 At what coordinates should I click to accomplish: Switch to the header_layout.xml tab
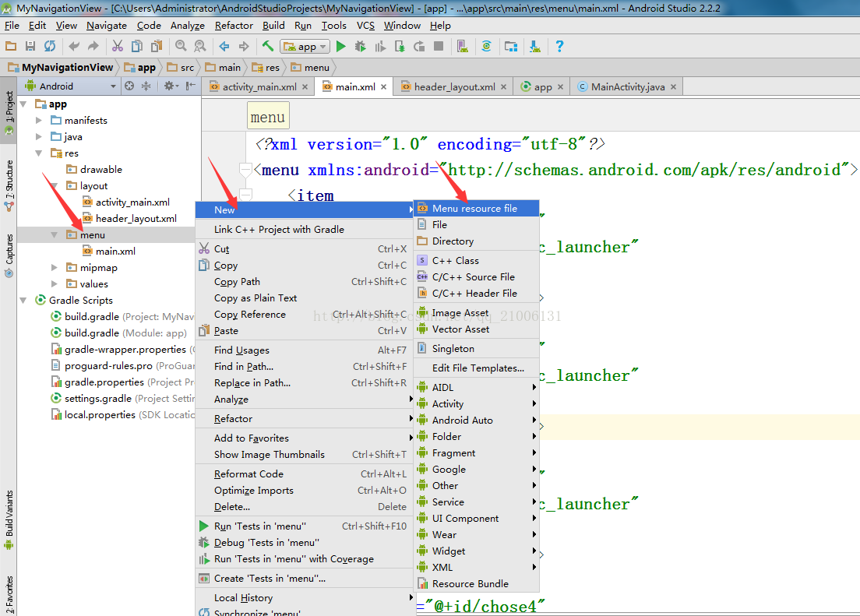tap(454, 86)
